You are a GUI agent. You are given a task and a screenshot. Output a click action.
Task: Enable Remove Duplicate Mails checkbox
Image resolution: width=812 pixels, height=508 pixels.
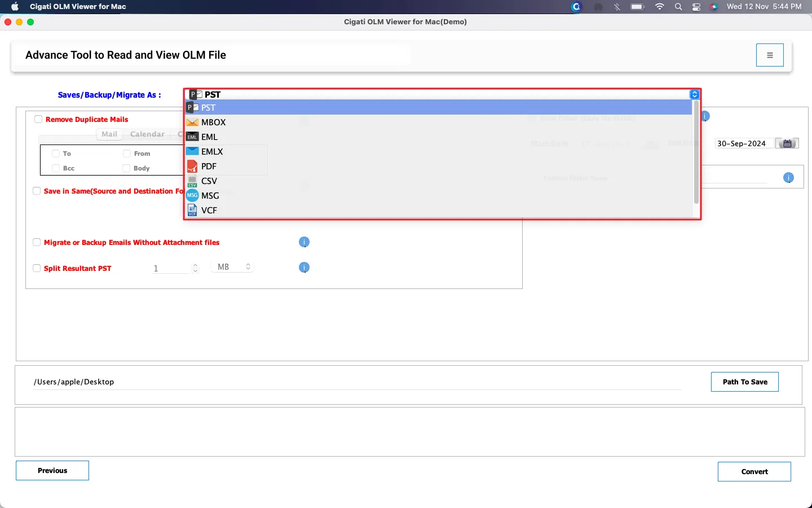click(x=38, y=119)
